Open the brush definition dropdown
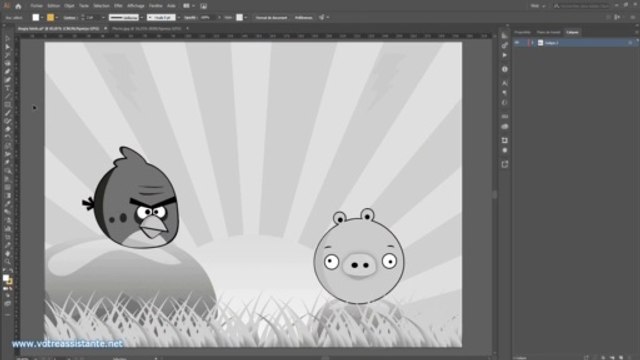The image size is (640, 360). point(178,18)
